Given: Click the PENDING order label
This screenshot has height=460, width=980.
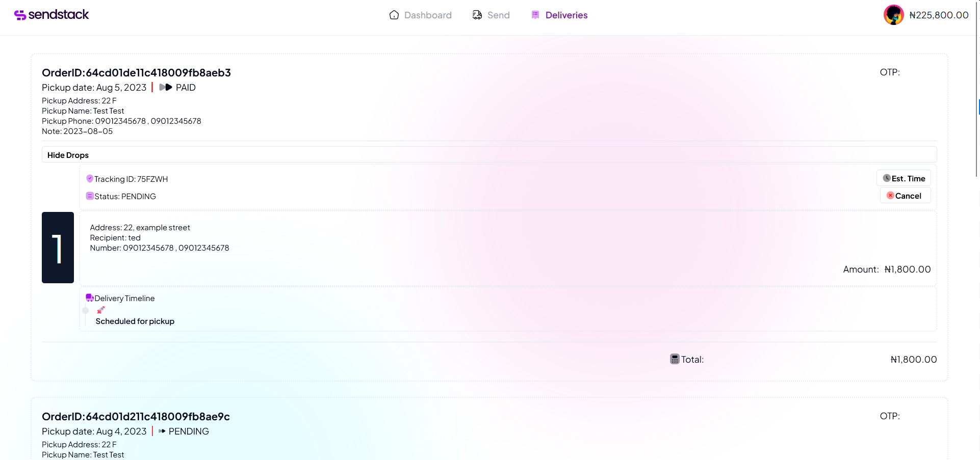Looking at the screenshot, I should tap(189, 431).
